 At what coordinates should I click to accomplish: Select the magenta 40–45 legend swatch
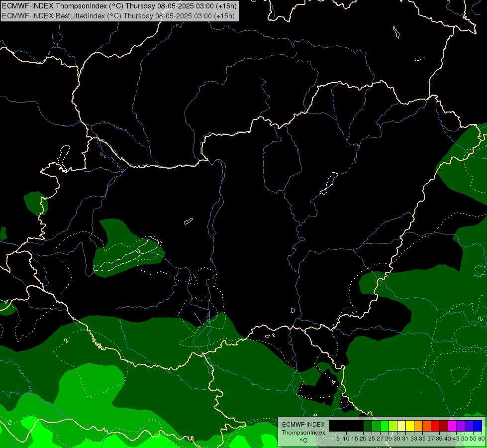pos(452,426)
